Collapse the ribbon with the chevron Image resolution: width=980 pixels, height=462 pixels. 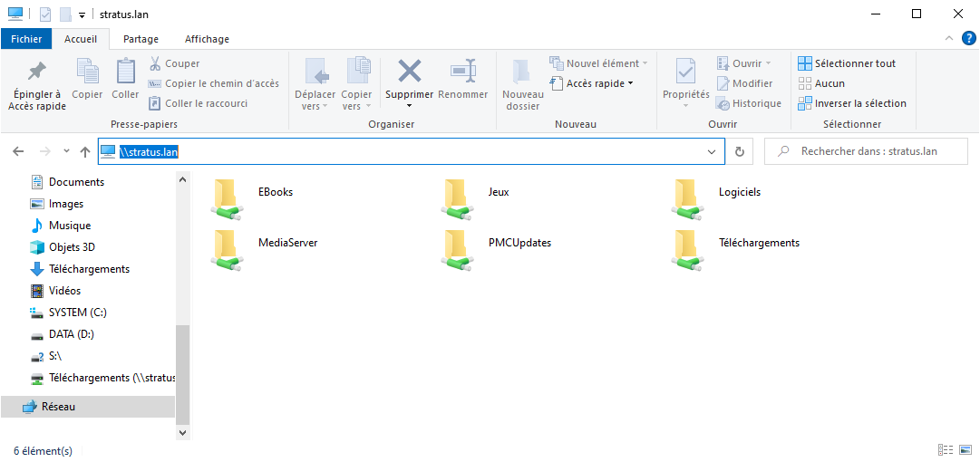pyautogui.click(x=949, y=38)
